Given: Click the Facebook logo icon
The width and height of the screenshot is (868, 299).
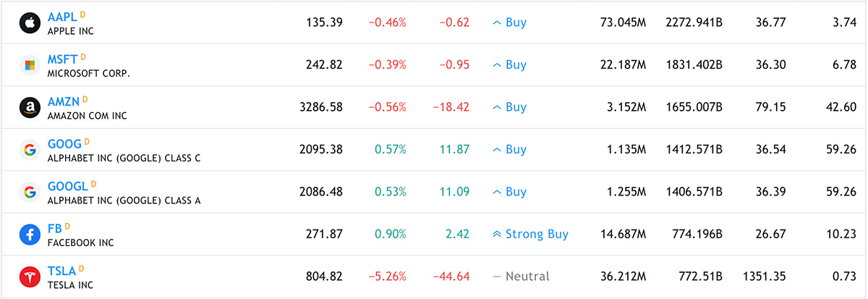Looking at the screenshot, I should coord(30,235).
